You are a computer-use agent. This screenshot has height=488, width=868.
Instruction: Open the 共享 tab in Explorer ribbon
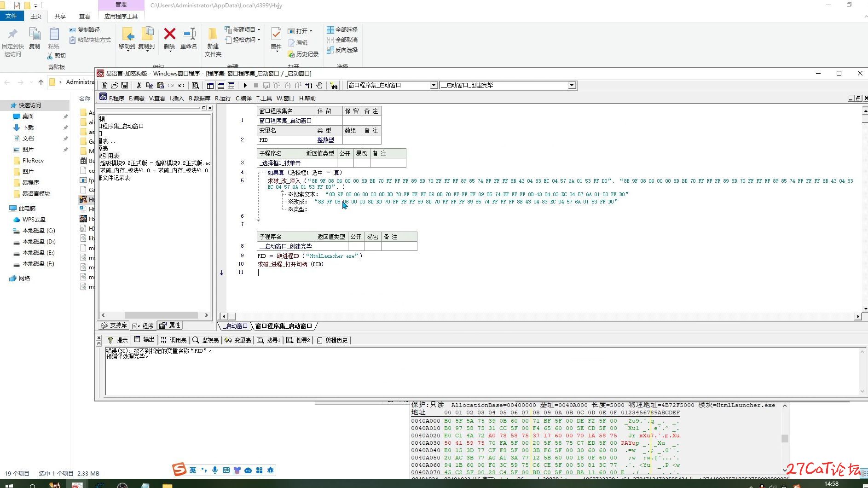click(60, 16)
